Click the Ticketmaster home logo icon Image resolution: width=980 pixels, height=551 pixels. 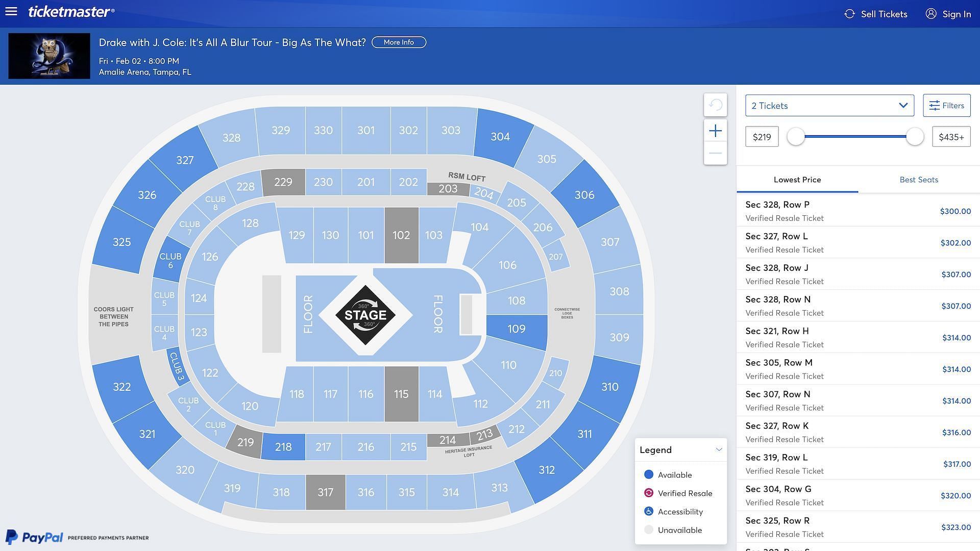71,13
